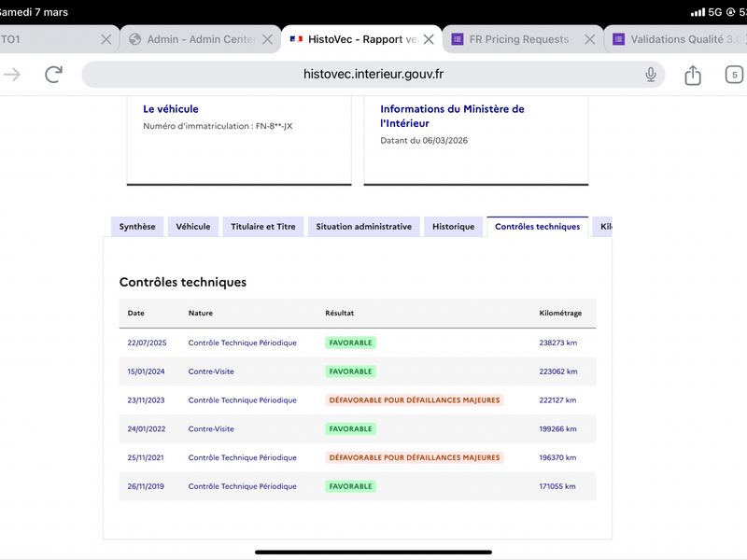The height and width of the screenshot is (560, 747).
Task: Open the share sheet icon
Action: pos(693,75)
